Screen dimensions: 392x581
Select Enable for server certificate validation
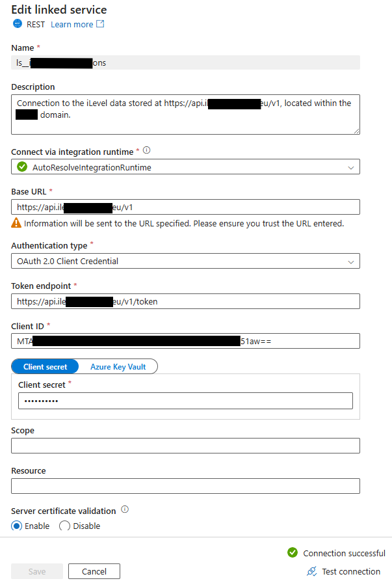tap(17, 526)
